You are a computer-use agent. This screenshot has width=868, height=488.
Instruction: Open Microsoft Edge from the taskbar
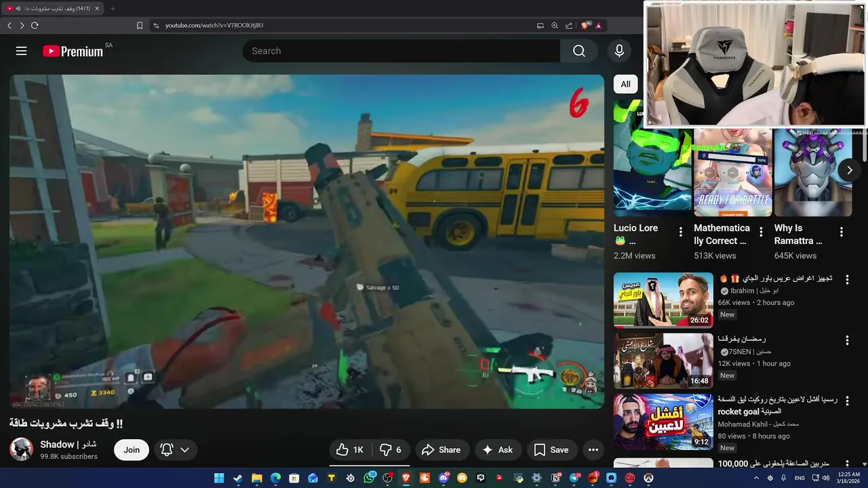275,478
